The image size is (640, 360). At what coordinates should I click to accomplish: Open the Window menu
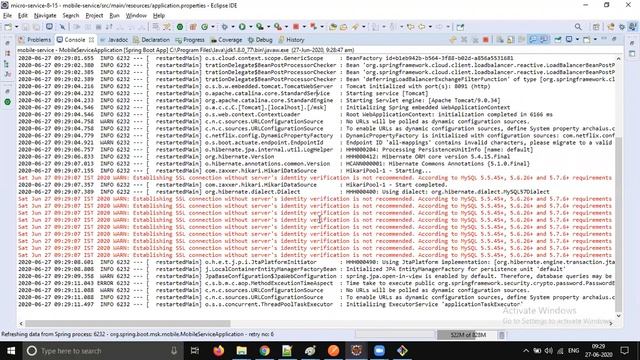point(136,16)
